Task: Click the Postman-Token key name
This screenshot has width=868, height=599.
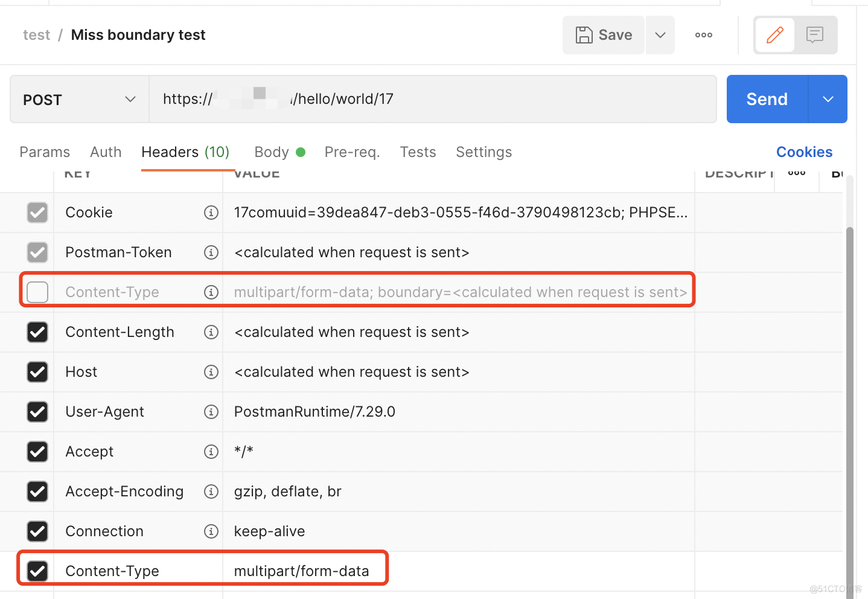Action: point(118,252)
